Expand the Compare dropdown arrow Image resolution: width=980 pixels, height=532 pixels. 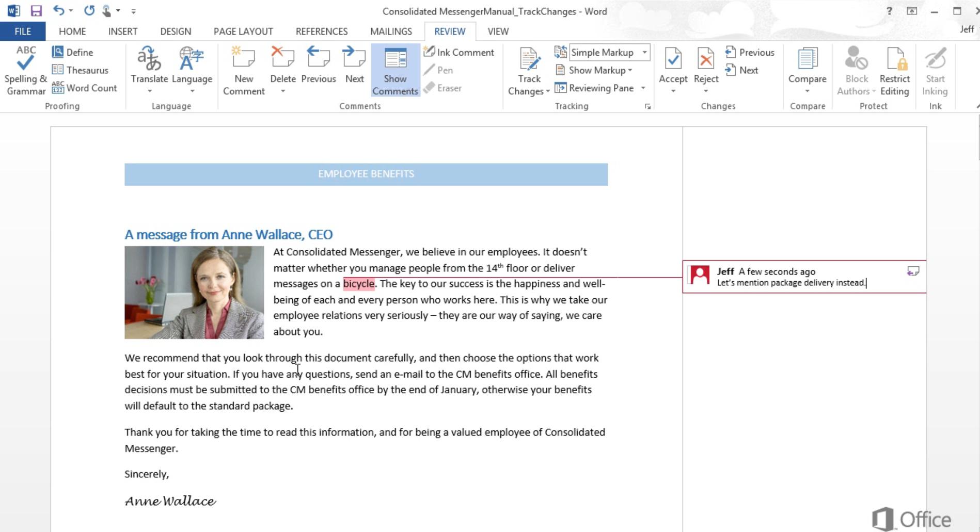click(x=807, y=91)
